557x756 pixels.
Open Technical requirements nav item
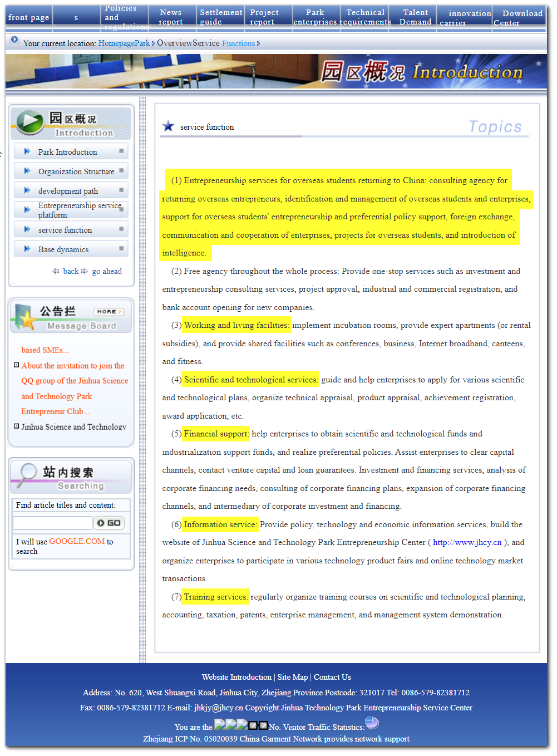tap(365, 17)
